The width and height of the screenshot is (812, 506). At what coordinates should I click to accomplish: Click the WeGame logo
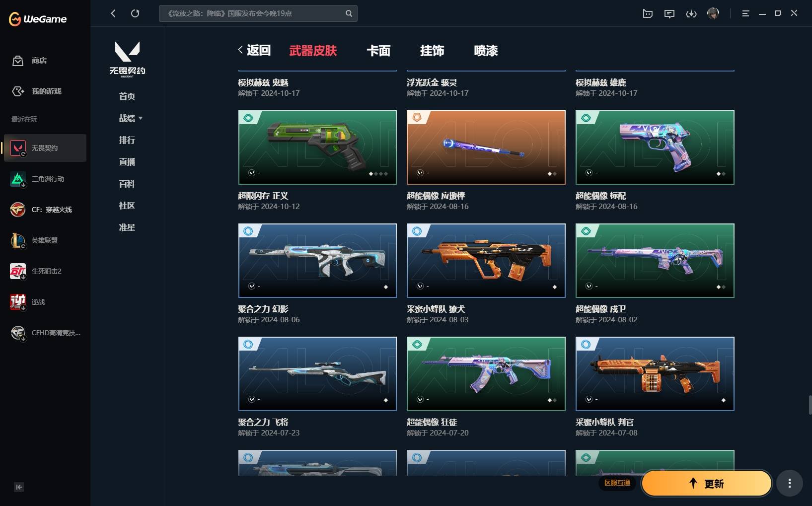point(38,19)
